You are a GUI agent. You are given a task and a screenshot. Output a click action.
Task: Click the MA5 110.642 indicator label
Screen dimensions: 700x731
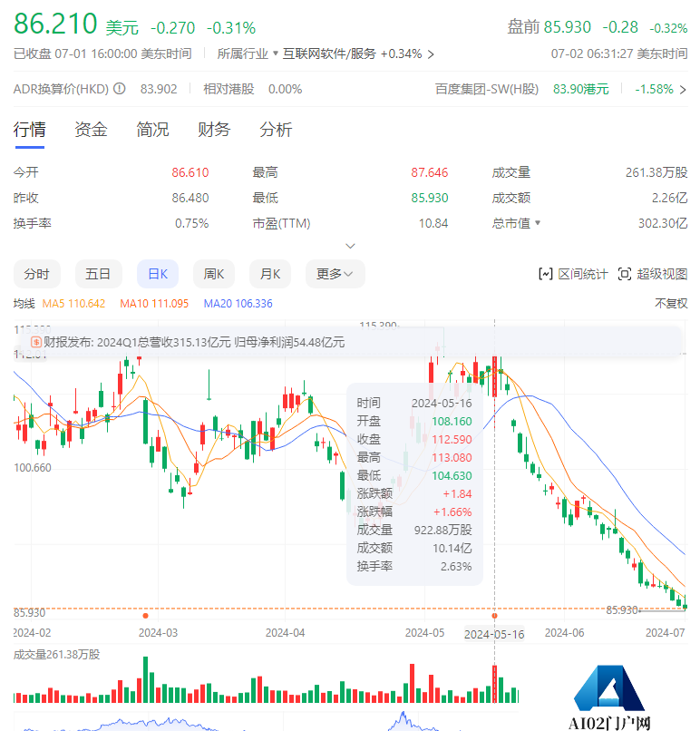point(73,304)
